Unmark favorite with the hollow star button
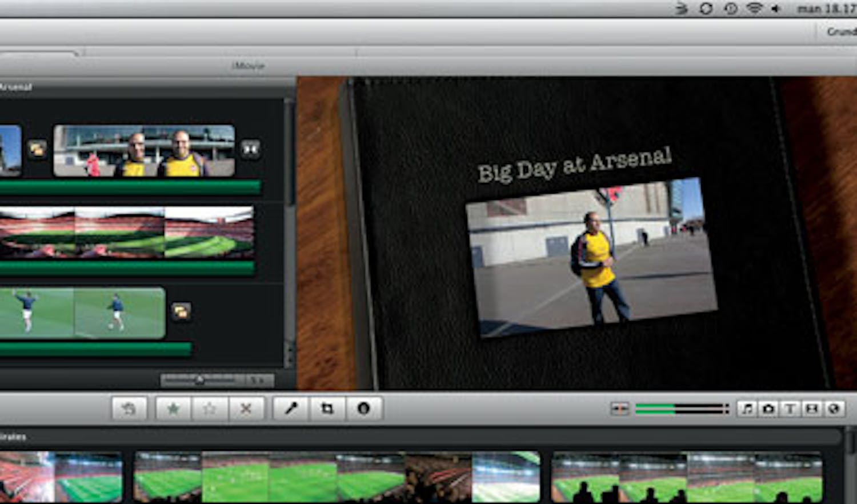 [x=209, y=409]
